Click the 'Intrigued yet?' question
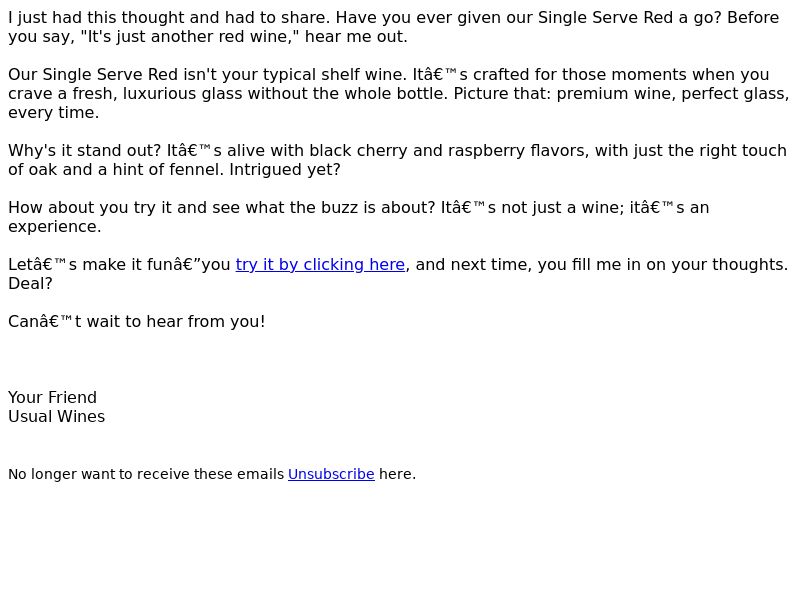This screenshot has width=800, height=600. 285,169
